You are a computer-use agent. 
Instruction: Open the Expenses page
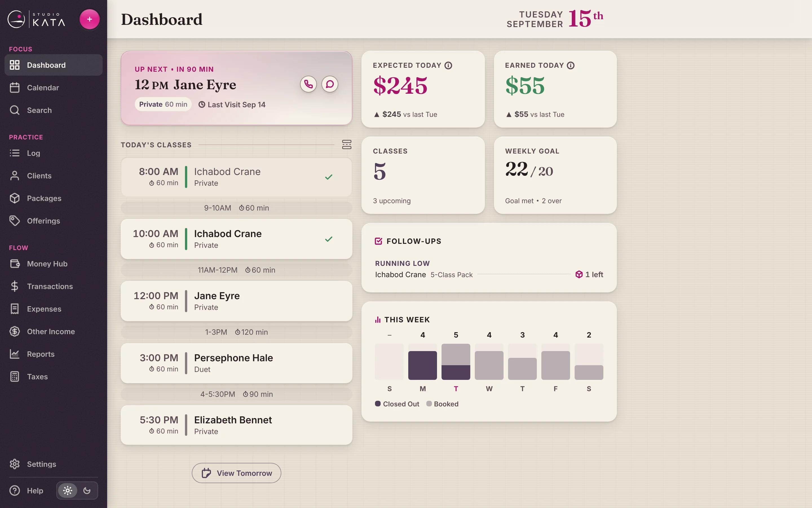53,309
